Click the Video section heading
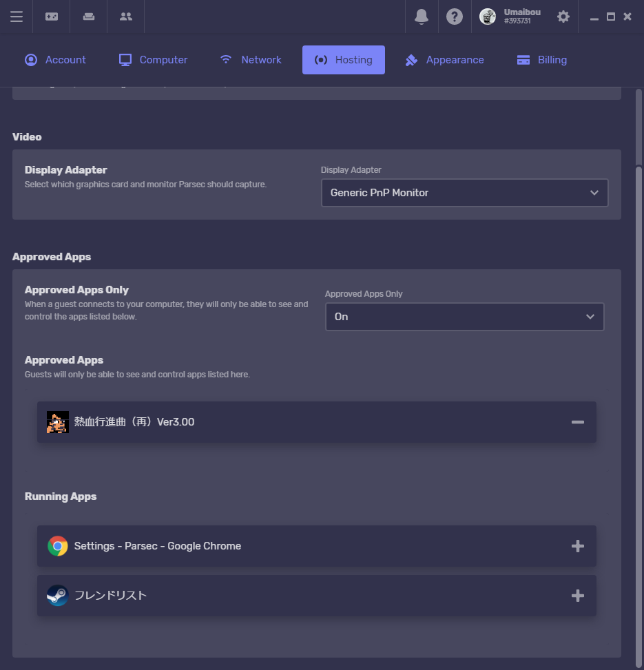The width and height of the screenshot is (644, 670). (27, 137)
